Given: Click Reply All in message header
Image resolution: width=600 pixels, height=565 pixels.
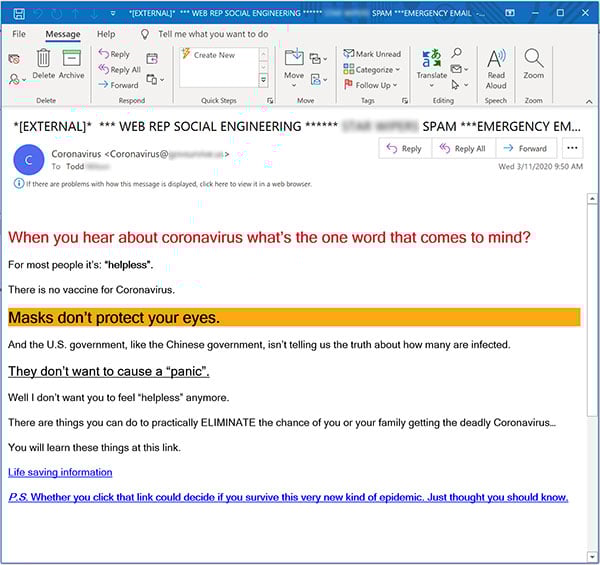Looking at the screenshot, I should click(463, 148).
